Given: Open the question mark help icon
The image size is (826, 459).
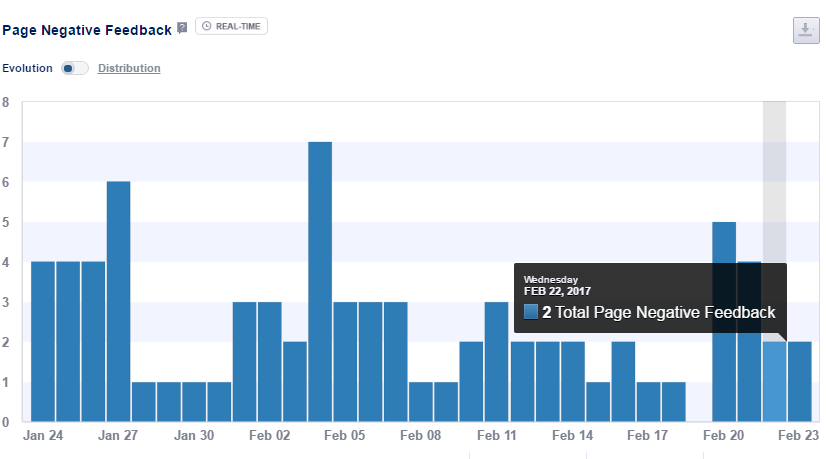Looking at the screenshot, I should tap(182, 28).
